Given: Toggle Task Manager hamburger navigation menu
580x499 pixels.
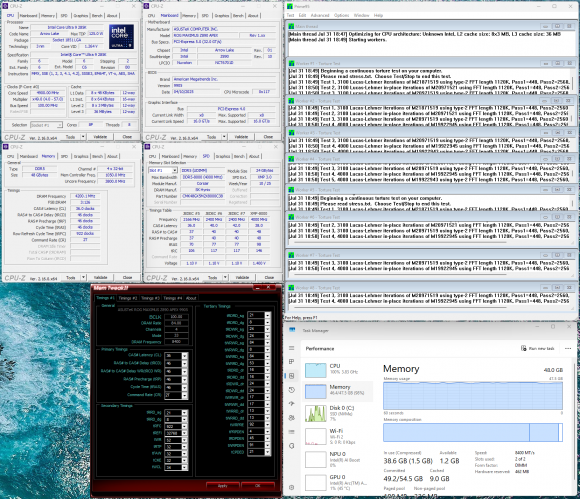Looking at the screenshot, I should click(291, 348).
